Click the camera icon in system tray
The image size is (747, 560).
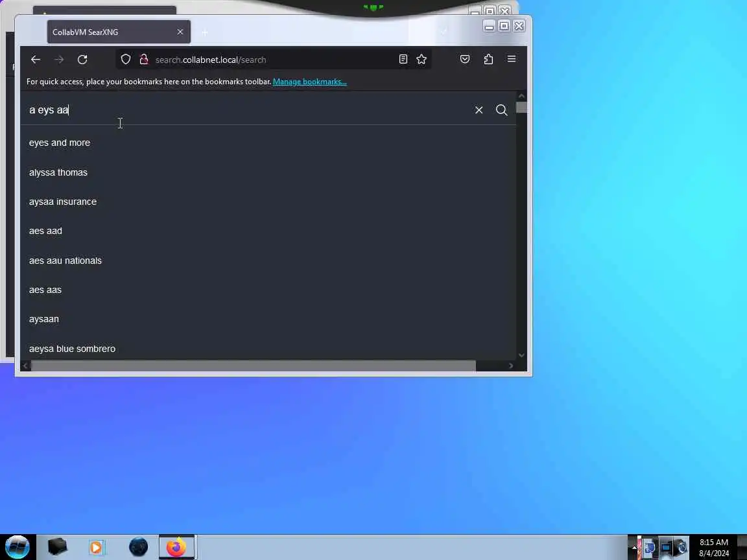click(682, 547)
